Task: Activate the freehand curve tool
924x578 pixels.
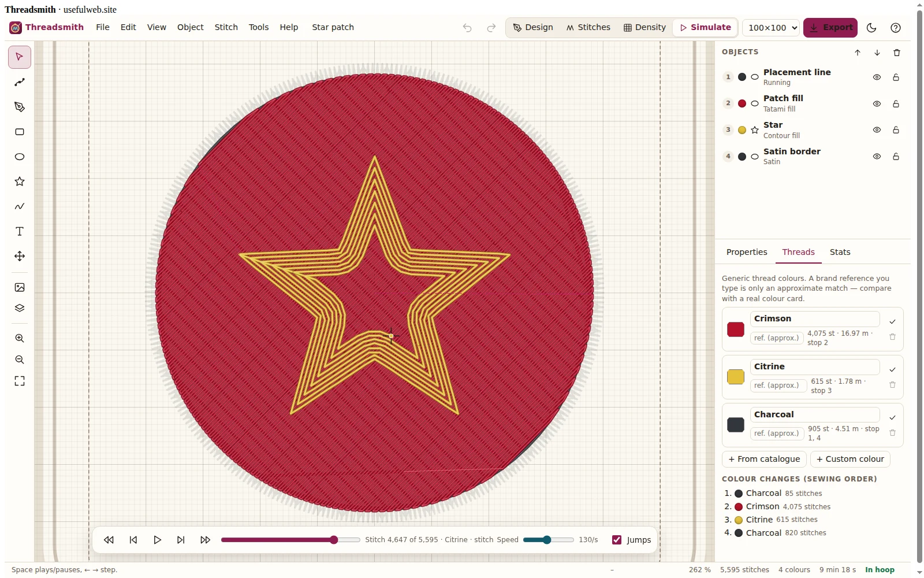Action: [x=20, y=206]
